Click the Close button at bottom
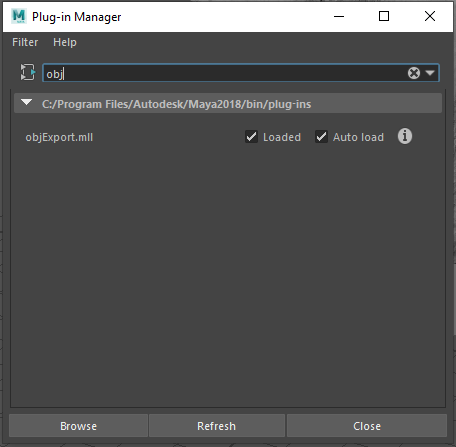Image resolution: width=456 pixels, height=447 pixels. pyautogui.click(x=367, y=426)
